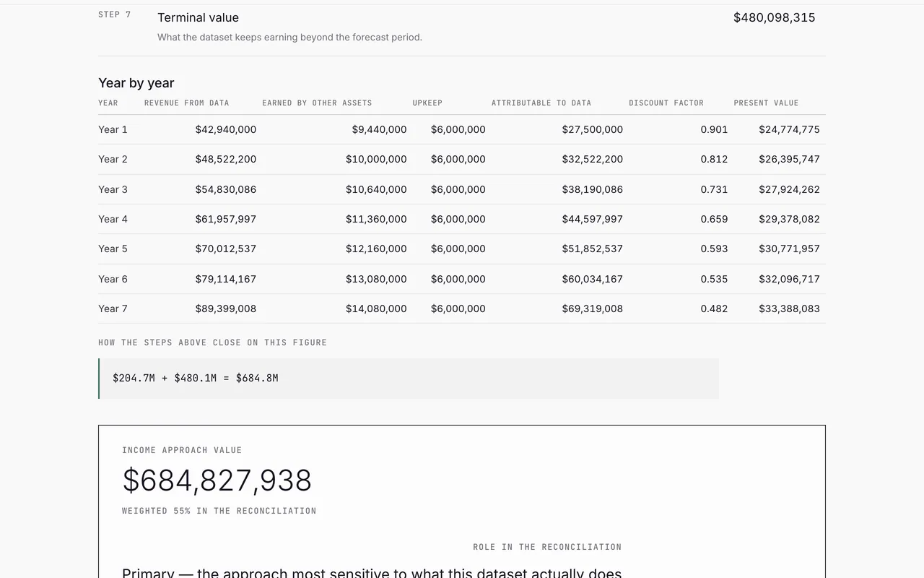Click Year 4 present value $29,378,082

click(x=789, y=219)
